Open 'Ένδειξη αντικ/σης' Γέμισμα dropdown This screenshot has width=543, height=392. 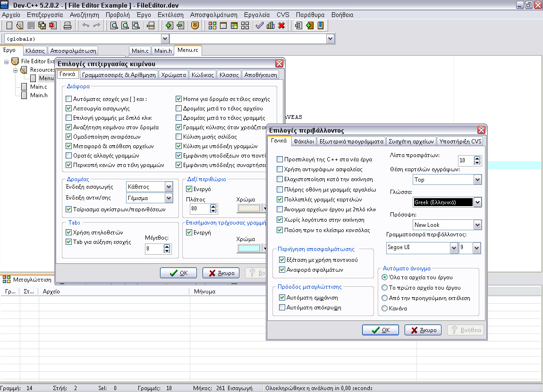point(169,198)
